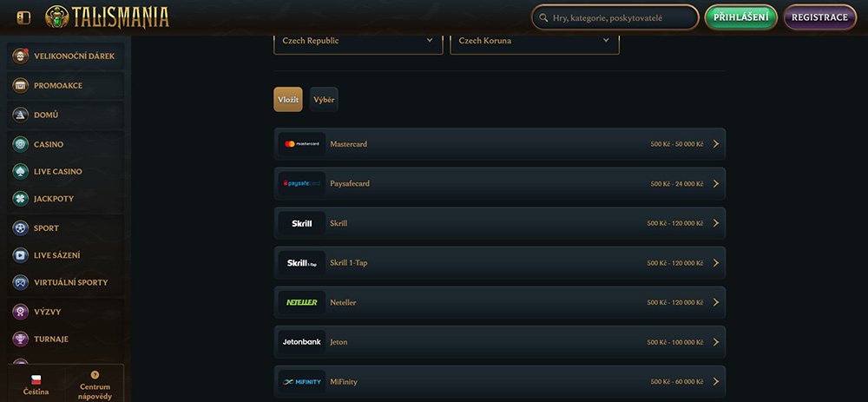Click the Neteller logo
868x402 pixels.
[302, 302]
